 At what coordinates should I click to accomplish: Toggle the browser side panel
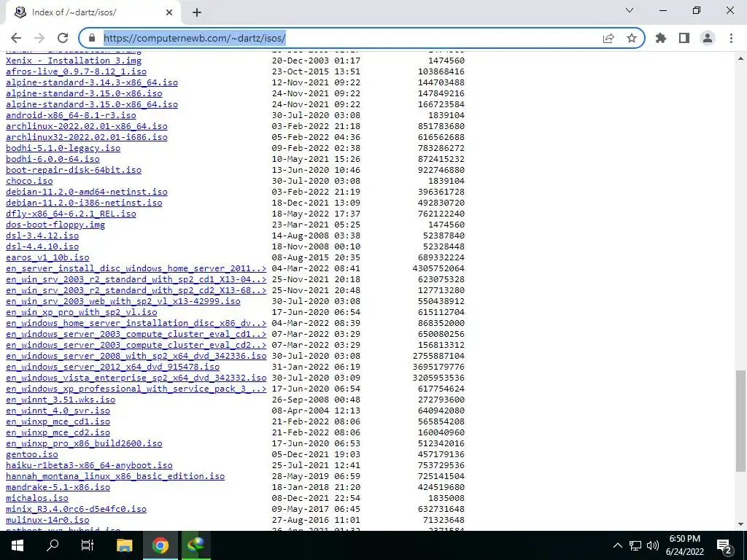click(684, 38)
